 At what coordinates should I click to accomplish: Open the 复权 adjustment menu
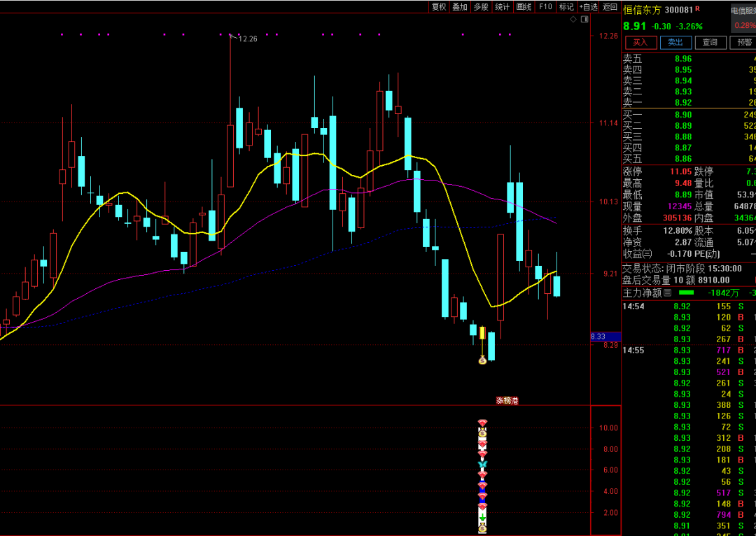tap(439, 7)
